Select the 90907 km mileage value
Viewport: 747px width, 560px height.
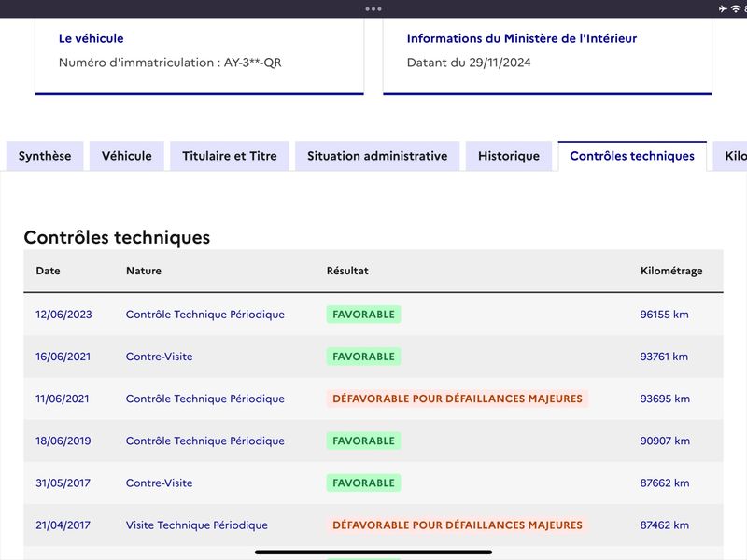point(665,441)
